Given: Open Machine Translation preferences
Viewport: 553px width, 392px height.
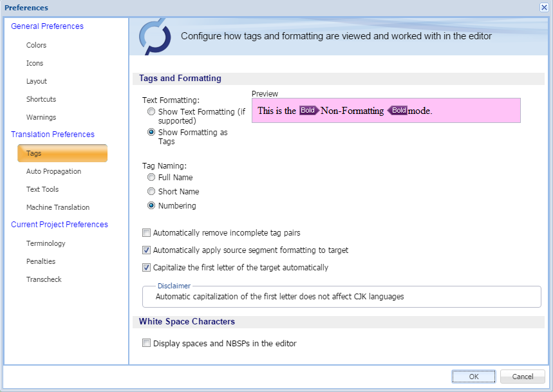Looking at the screenshot, I should (x=58, y=207).
